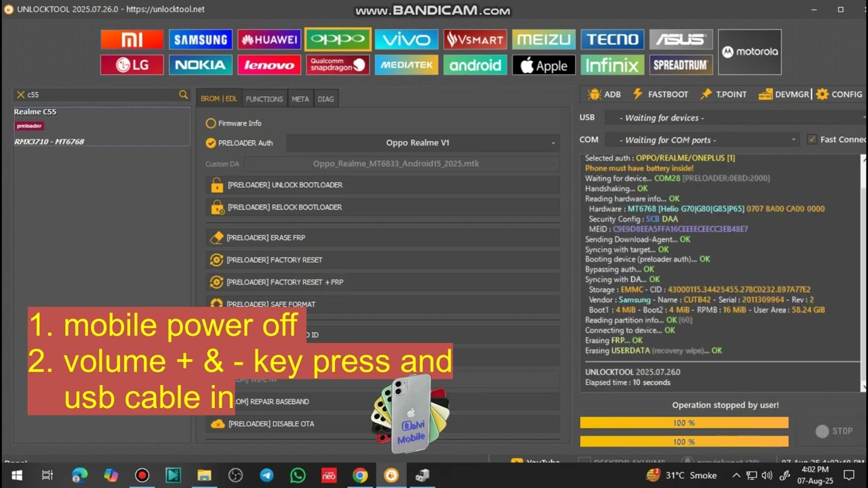Click the lower 100% progress bar
The height and width of the screenshot is (488, 868).
click(684, 441)
